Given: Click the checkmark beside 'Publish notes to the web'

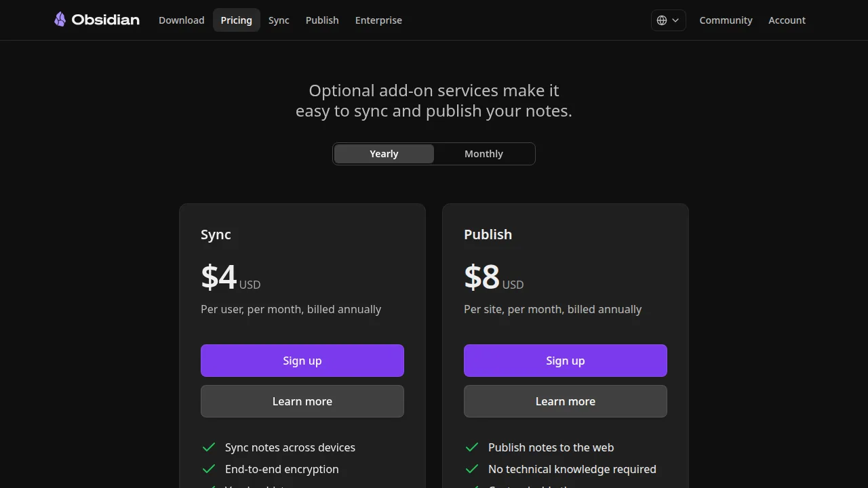Looking at the screenshot, I should pos(472,447).
